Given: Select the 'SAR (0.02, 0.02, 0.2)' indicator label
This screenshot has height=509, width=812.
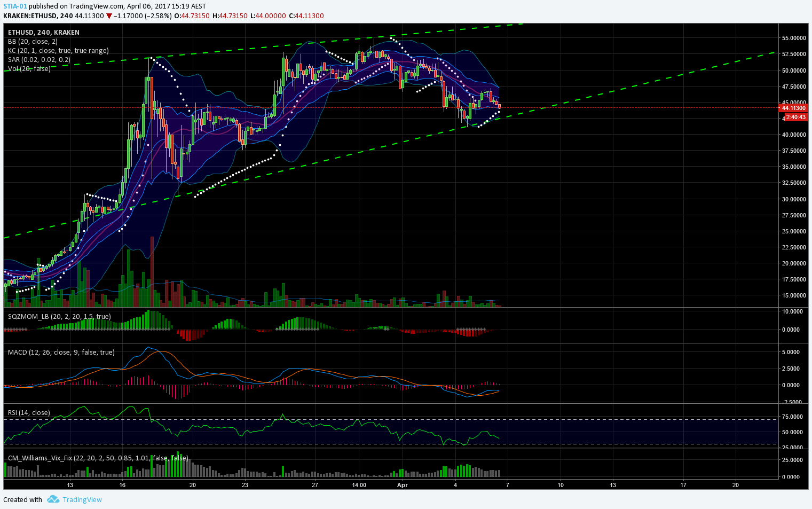Looking at the screenshot, I should click(39, 60).
